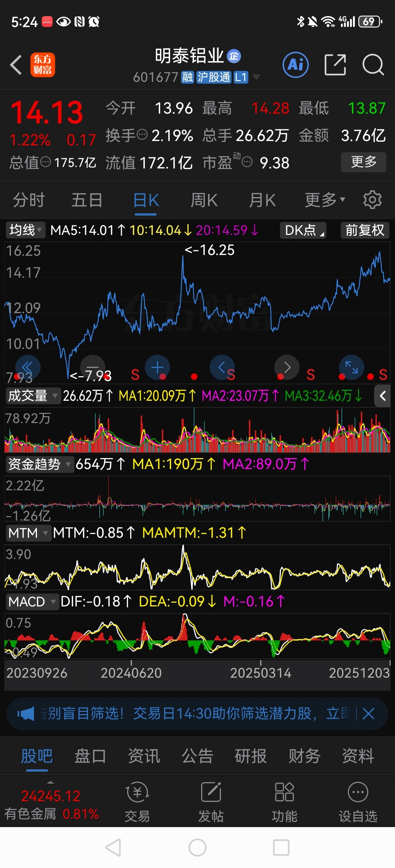The image size is (395, 868).
Task: Open 前复权 adjustment selector
Action: [365, 230]
